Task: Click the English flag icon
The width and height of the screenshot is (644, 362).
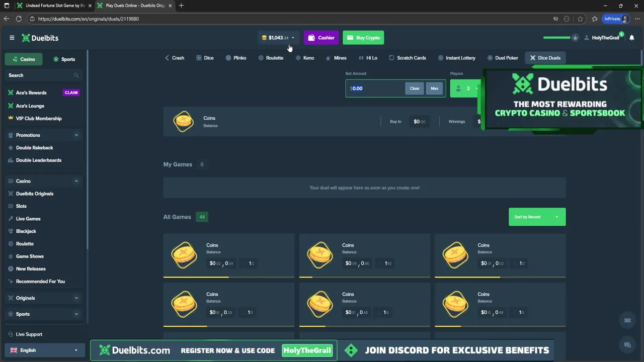Action: pos(14,350)
